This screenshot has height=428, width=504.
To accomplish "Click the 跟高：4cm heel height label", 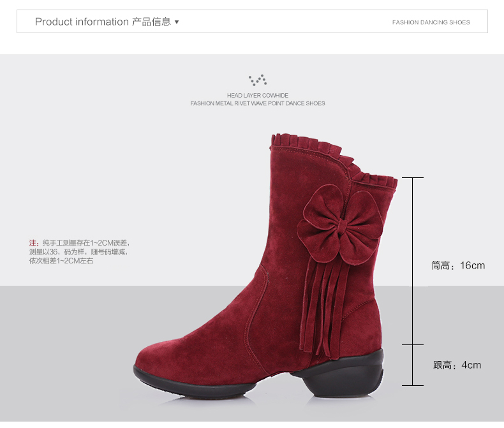I will (457, 365).
